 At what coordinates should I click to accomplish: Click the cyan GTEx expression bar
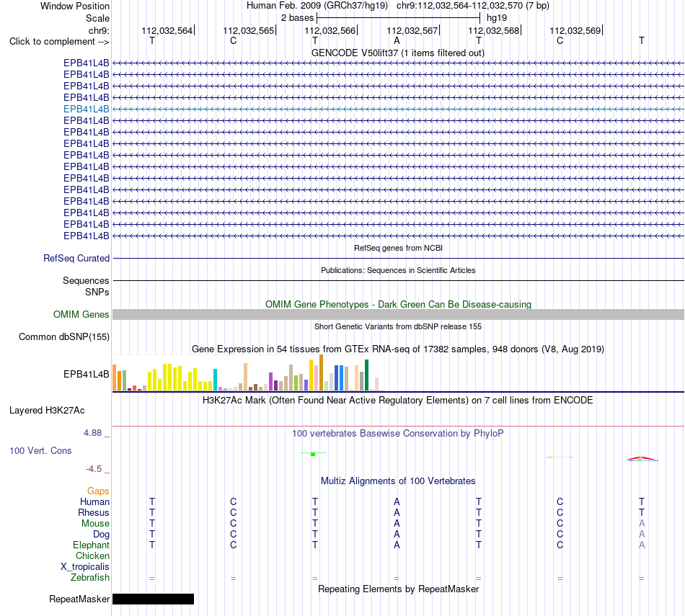(x=215, y=380)
